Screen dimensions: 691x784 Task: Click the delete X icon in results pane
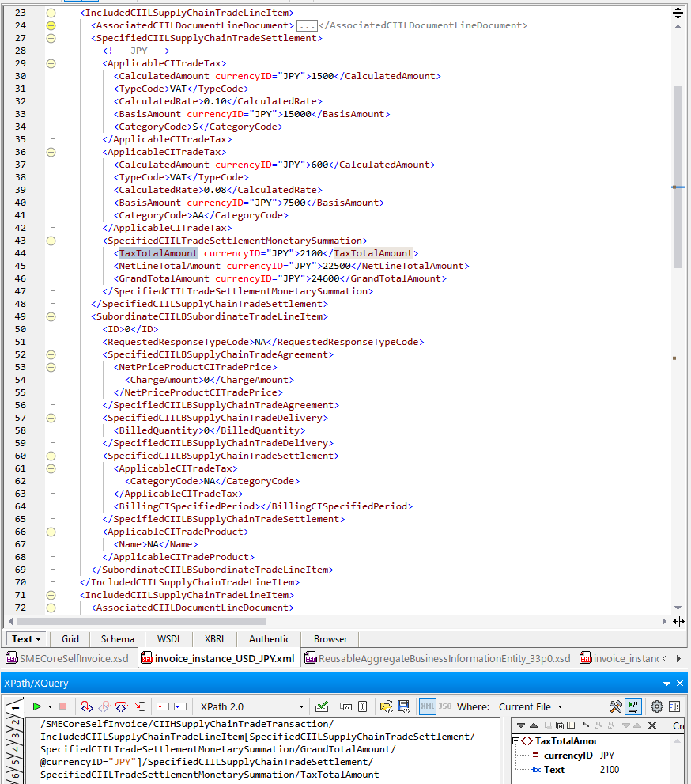652,725
